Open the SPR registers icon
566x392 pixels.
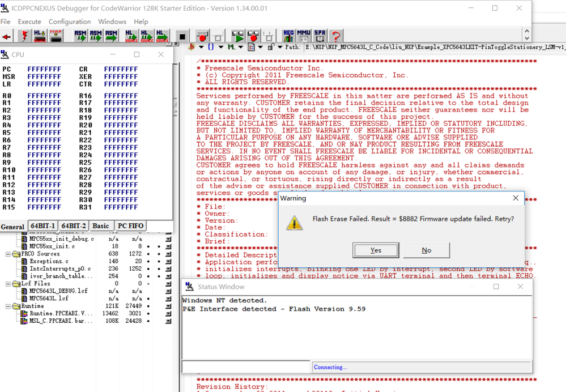(x=320, y=36)
